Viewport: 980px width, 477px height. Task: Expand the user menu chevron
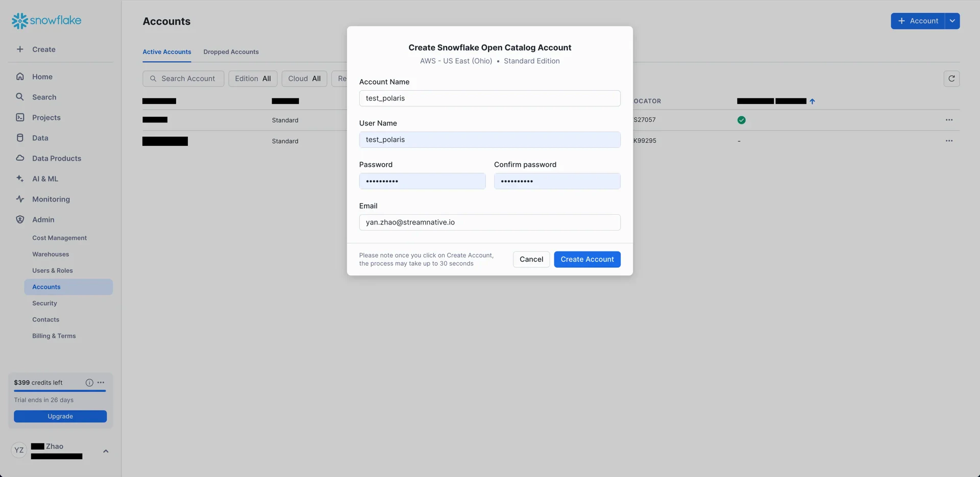point(106,451)
